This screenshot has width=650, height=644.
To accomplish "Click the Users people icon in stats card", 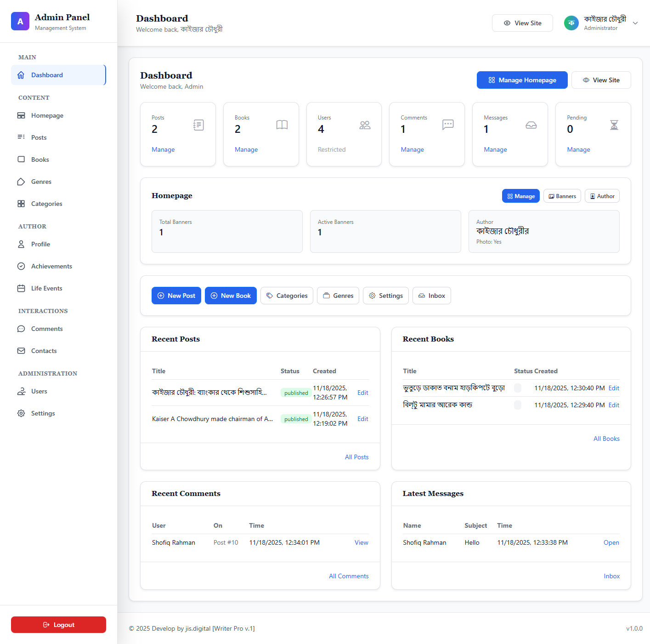I will click(x=365, y=125).
